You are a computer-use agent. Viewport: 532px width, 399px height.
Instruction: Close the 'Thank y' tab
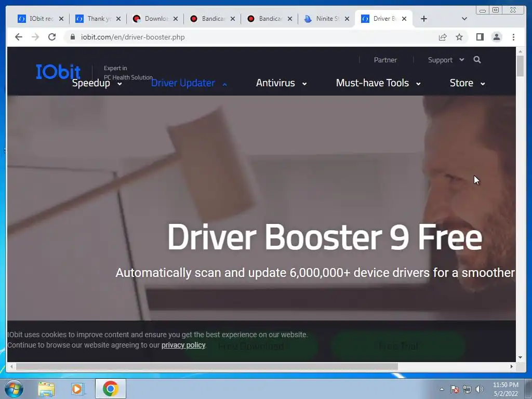118,19
